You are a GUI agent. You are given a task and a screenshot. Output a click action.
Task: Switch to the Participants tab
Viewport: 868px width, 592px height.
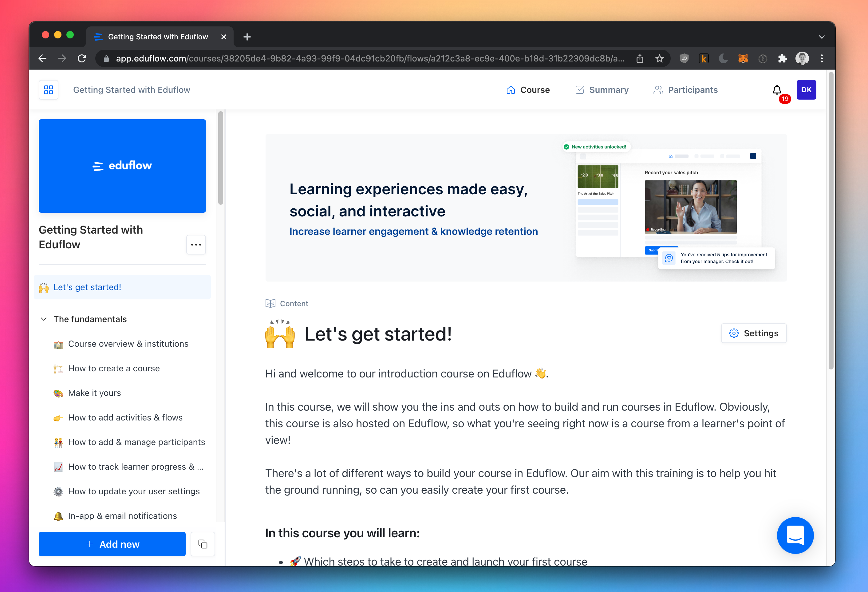(x=686, y=90)
